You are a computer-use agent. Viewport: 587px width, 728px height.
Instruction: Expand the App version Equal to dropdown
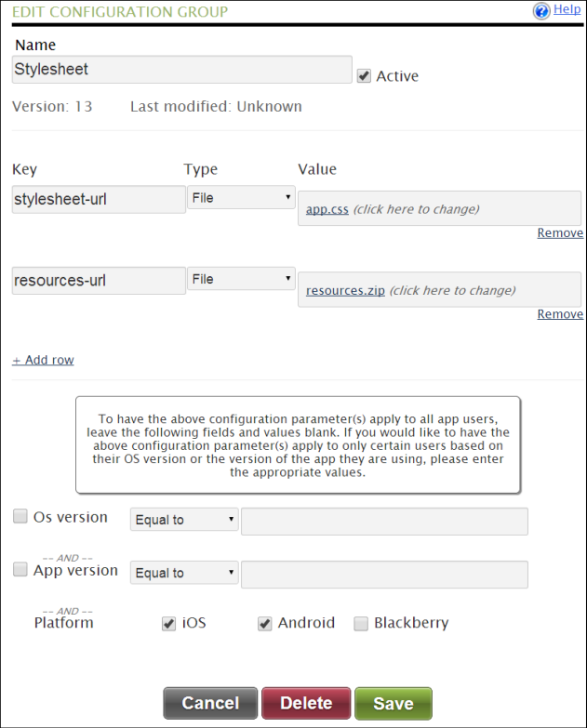click(184, 573)
